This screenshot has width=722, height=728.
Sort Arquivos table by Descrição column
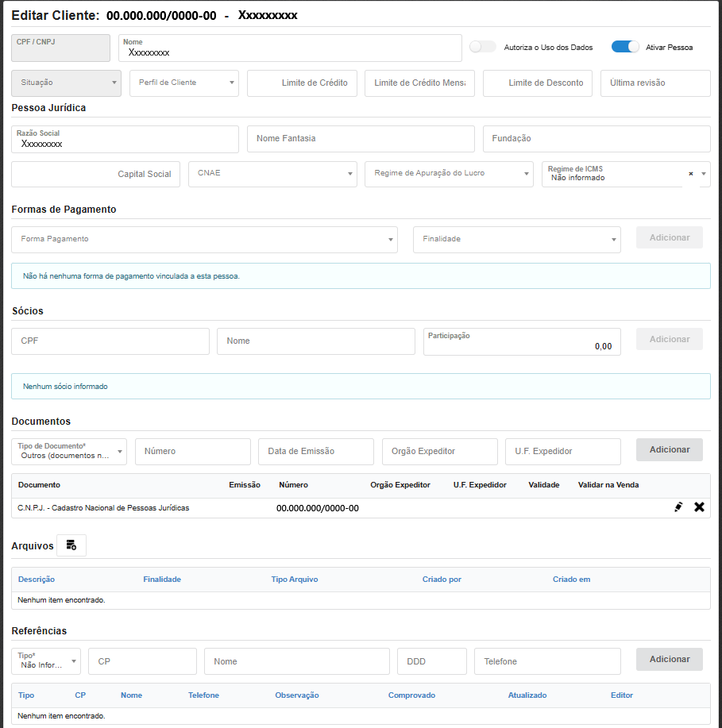(x=37, y=580)
